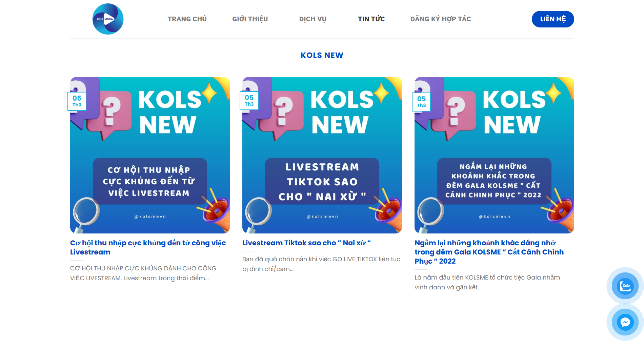Click date badge on Livestream Tiktok article
This screenshot has height=348, width=644.
[x=249, y=101]
